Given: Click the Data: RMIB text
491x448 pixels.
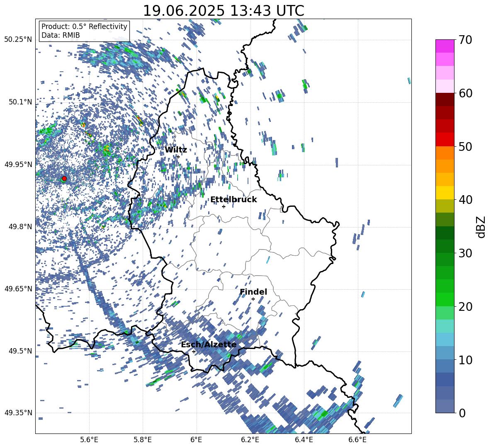Looking at the screenshot, I should [61, 35].
